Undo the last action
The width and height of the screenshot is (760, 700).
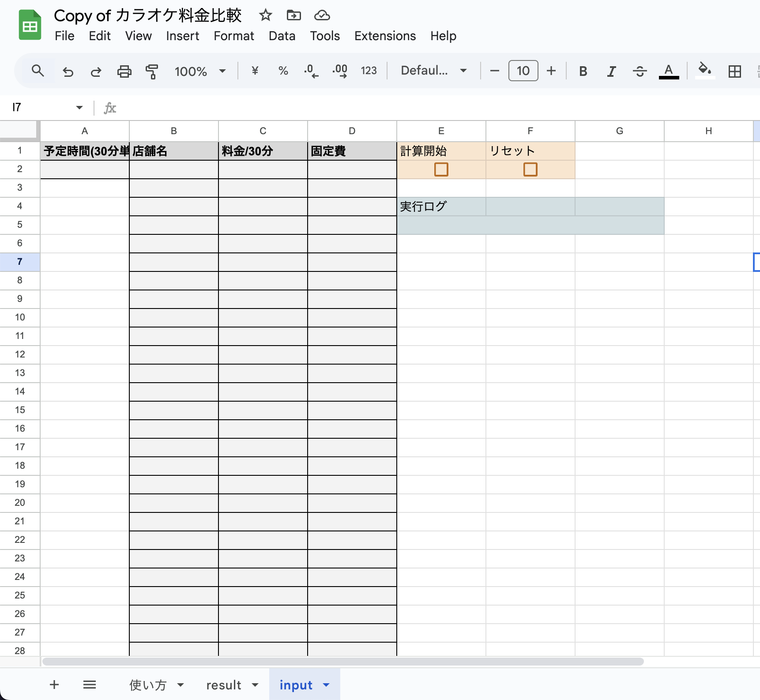pos(68,71)
